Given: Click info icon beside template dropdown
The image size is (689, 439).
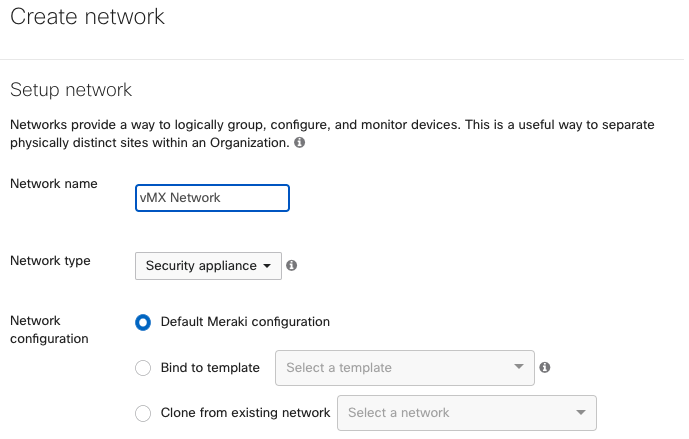Looking at the screenshot, I should 545,367.
